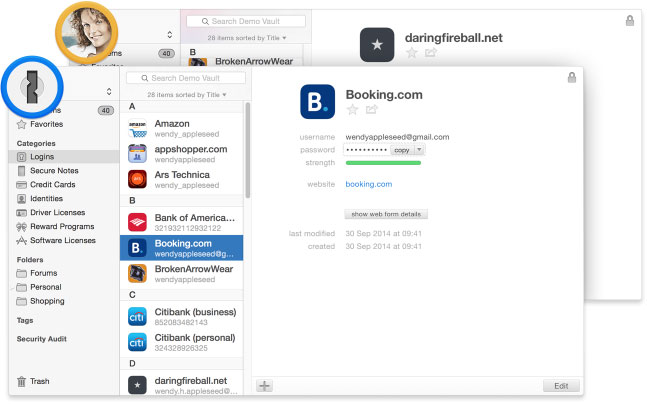Open the sorted by Title dropdown

(x=187, y=95)
